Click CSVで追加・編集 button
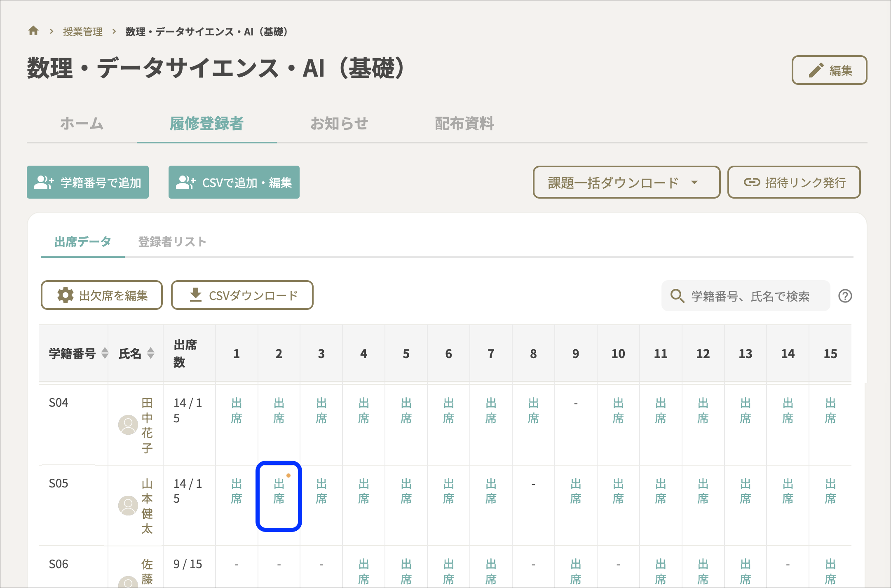The width and height of the screenshot is (891, 588). tap(234, 182)
